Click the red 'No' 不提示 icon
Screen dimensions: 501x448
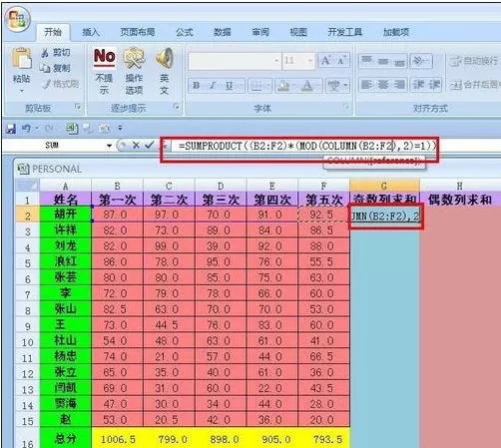click(105, 57)
